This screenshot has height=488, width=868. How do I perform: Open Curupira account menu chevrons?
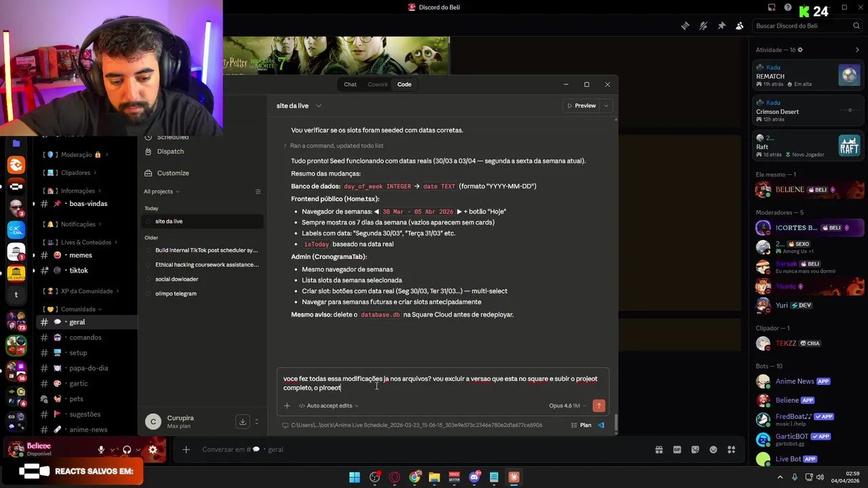[x=256, y=422]
